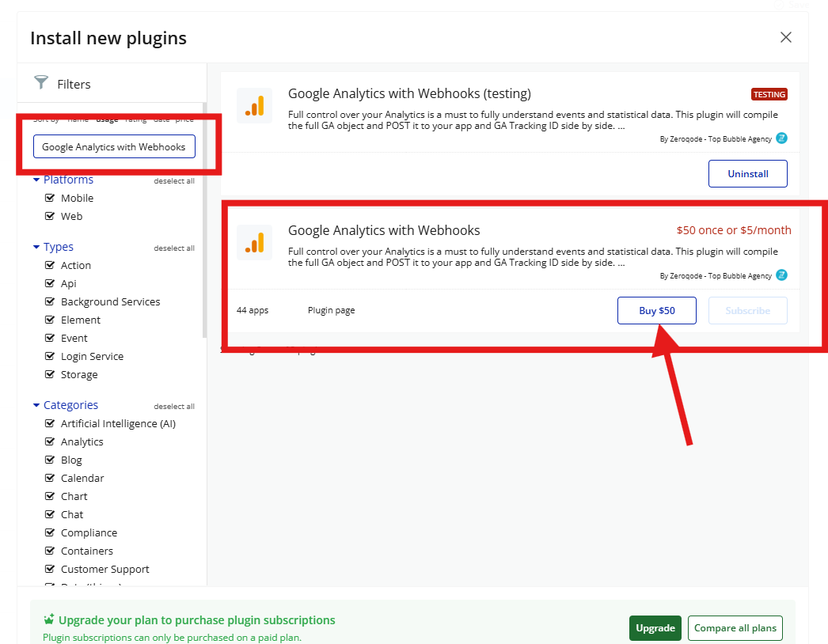Click the sparkle icon in the upgrade banner

pyautogui.click(x=49, y=619)
